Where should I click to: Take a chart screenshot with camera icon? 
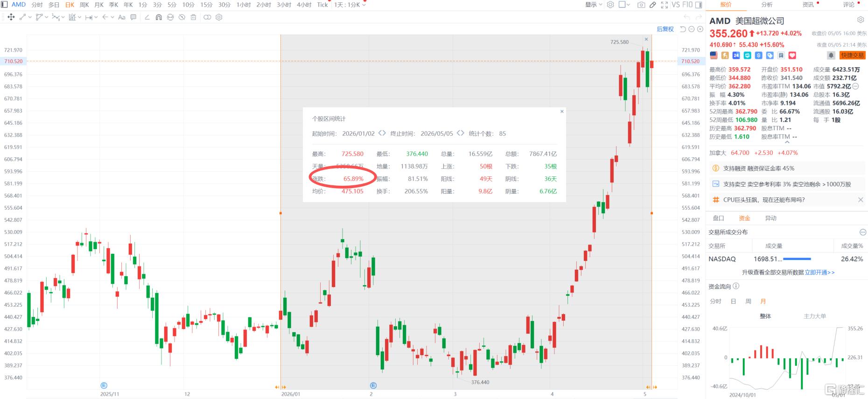pos(642,5)
